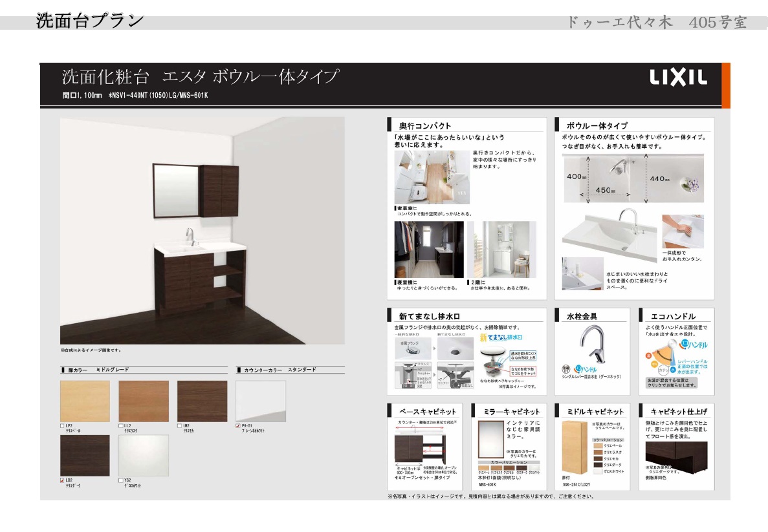Click the ミドルキャビネット section heading
768x532 pixels.
[x=595, y=412]
